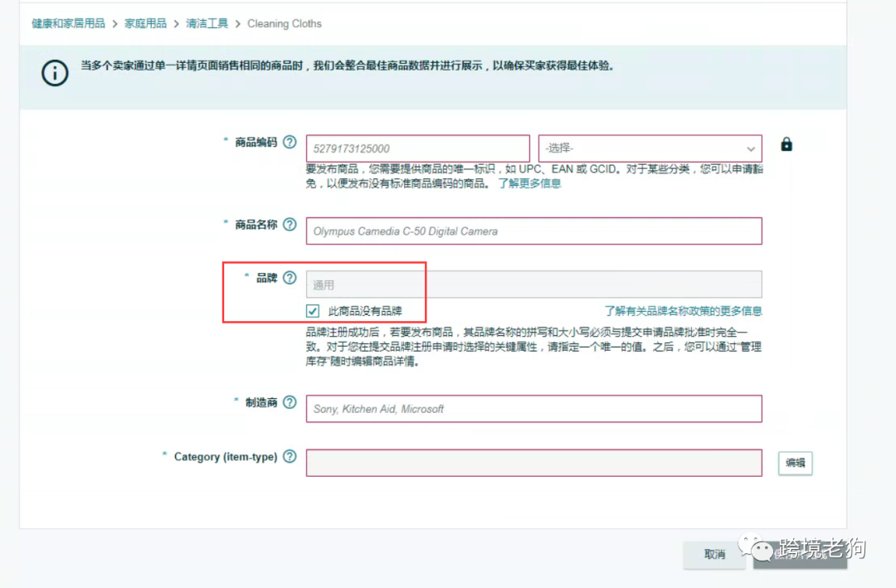The image size is (896, 588).
Task: Click the Category (item-type) help icon
Action: tap(289, 456)
